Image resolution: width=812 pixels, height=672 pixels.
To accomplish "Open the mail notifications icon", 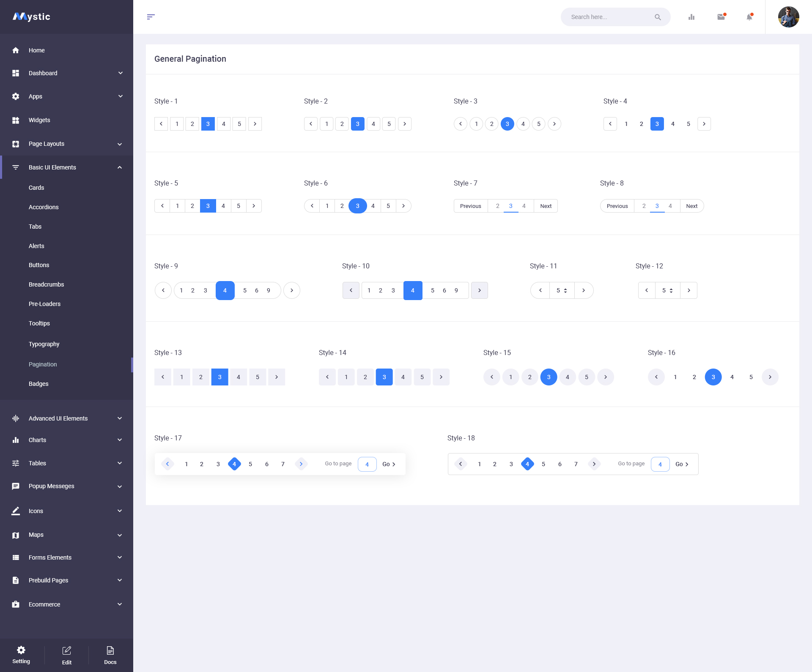I will click(721, 17).
